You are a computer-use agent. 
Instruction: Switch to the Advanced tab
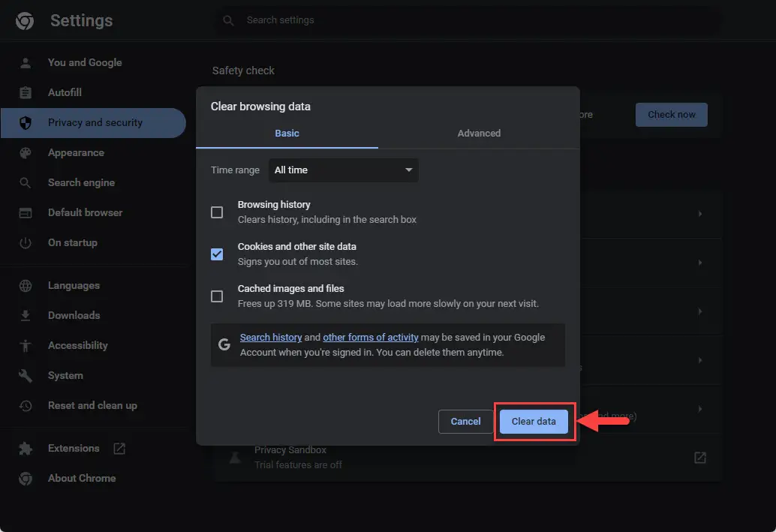pyautogui.click(x=479, y=134)
